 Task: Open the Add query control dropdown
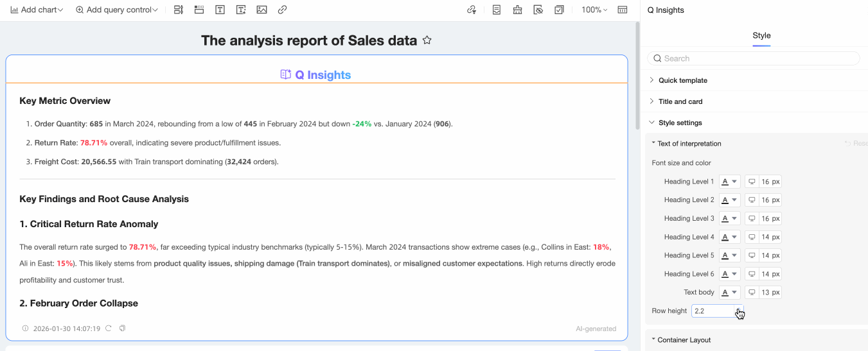coord(116,10)
